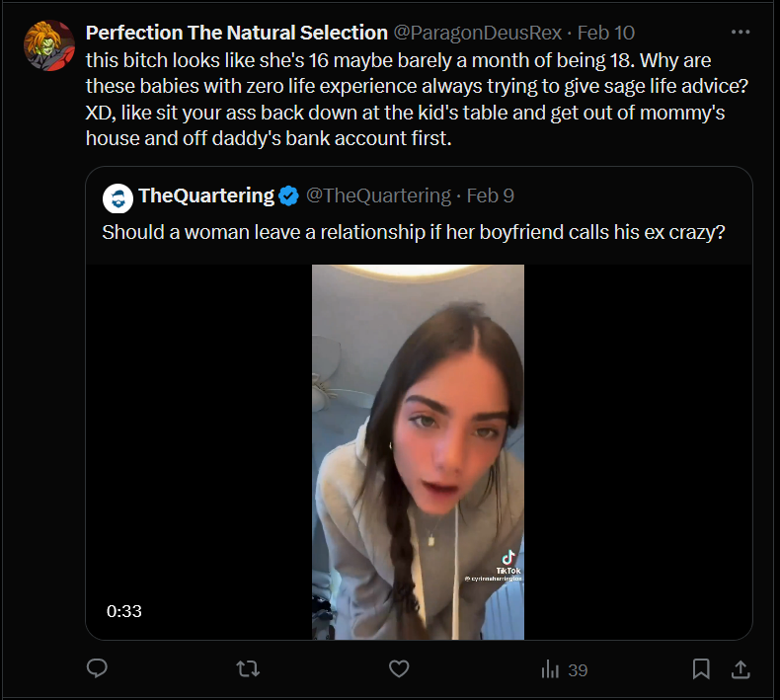Click TheQuartering display name in quoted tweet
This screenshot has height=700, width=780.
coord(206,195)
